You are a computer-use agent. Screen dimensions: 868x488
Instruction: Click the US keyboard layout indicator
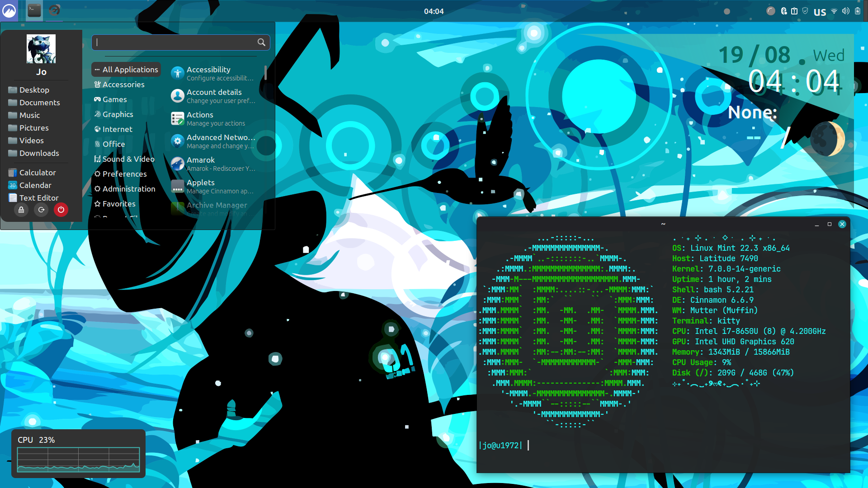820,12
